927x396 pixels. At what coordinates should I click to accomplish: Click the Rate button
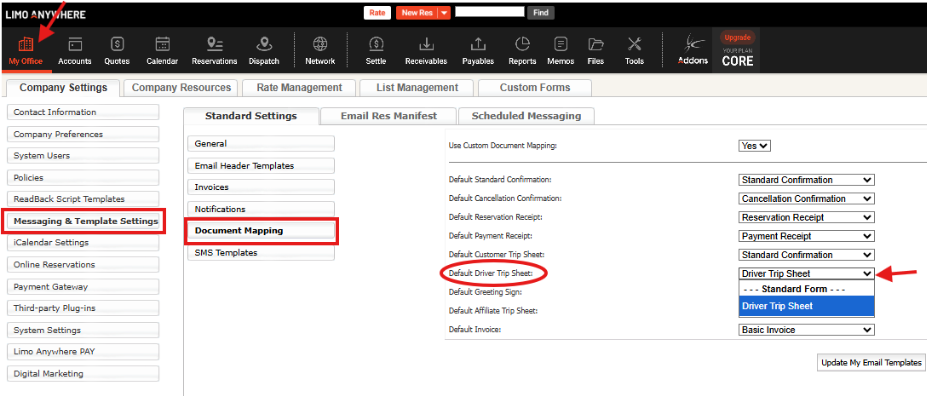coord(377,12)
